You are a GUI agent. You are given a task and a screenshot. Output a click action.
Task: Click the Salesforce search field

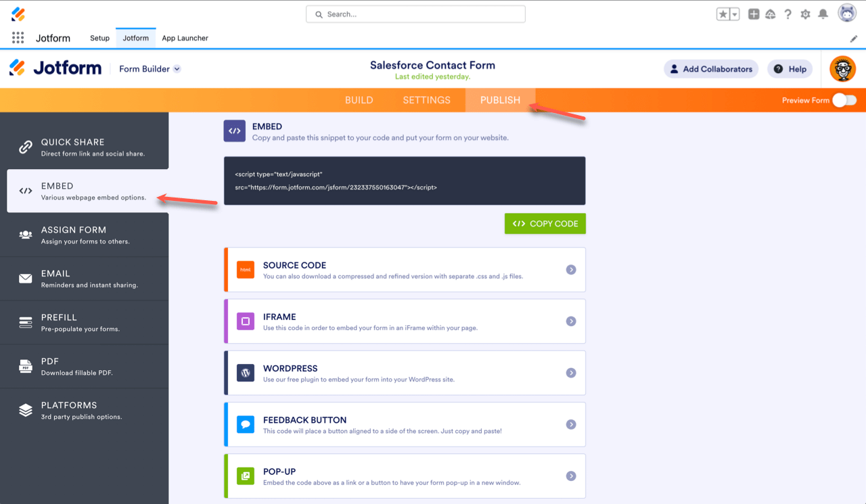tap(415, 14)
